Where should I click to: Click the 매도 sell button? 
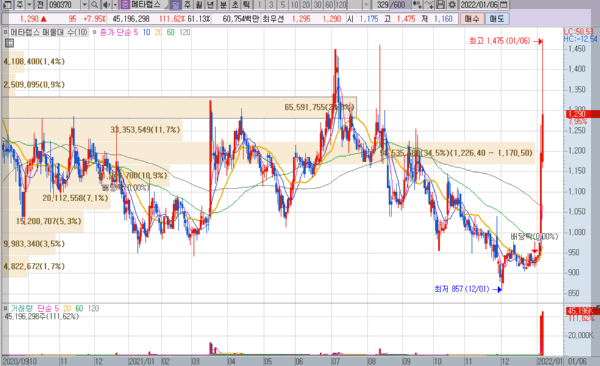[x=497, y=18]
